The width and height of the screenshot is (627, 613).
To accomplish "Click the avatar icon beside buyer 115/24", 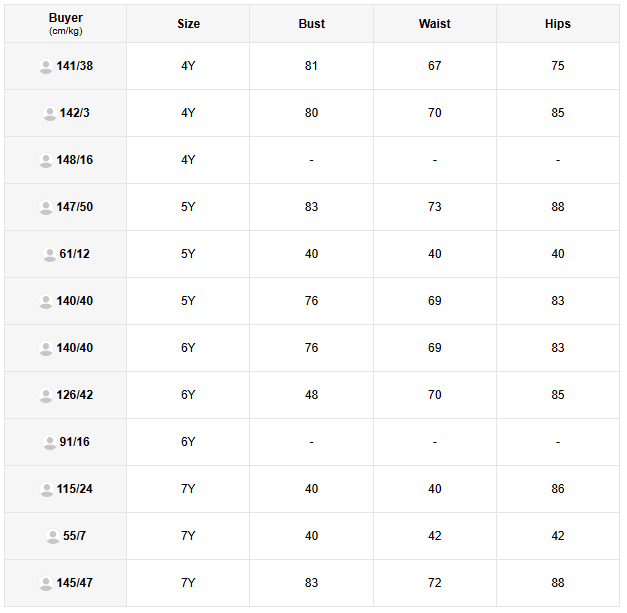I will pos(46,490).
